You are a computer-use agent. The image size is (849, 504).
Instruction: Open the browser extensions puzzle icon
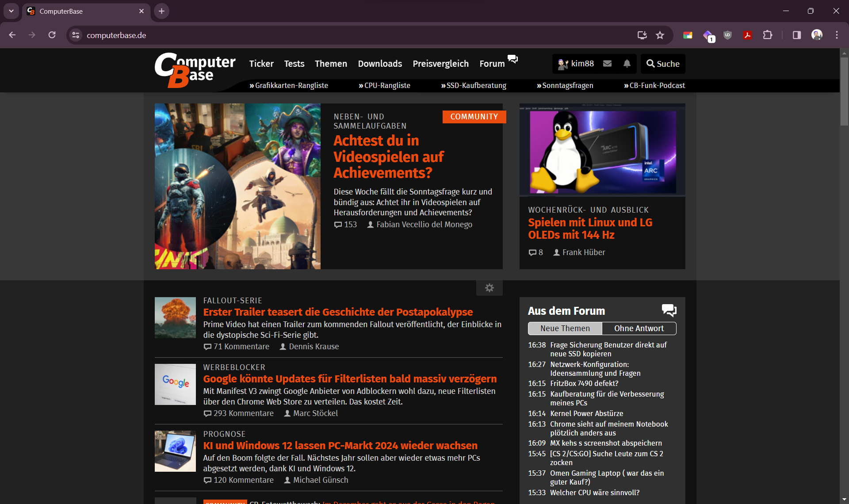coord(768,35)
